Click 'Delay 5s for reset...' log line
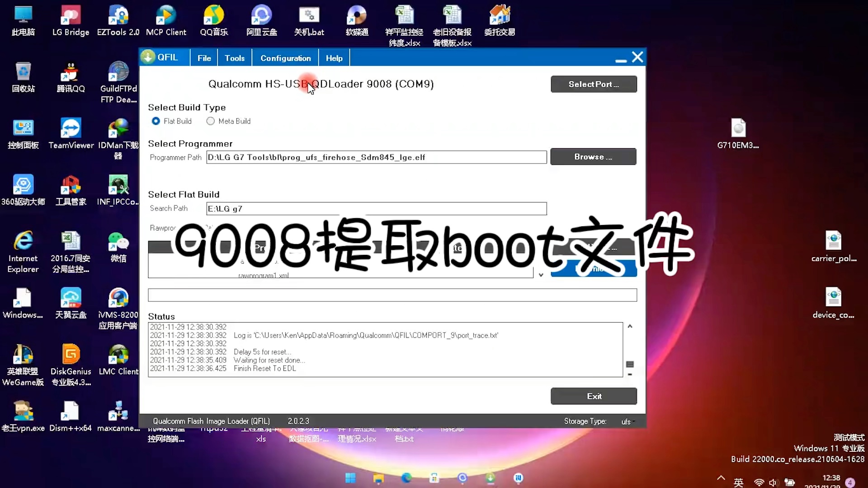The image size is (868, 488). 263,352
